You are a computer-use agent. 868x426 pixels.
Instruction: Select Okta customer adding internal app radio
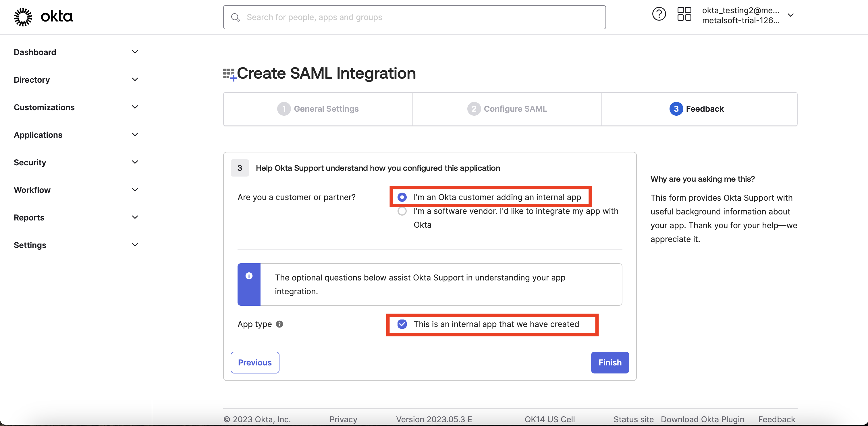pyautogui.click(x=402, y=197)
